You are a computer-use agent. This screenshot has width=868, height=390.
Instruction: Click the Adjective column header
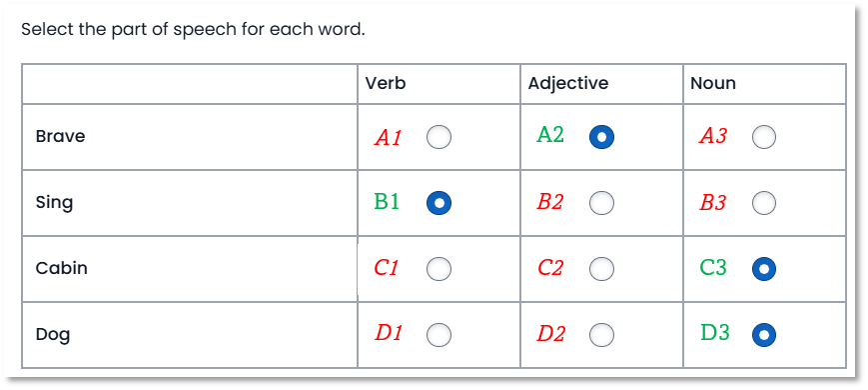click(568, 84)
